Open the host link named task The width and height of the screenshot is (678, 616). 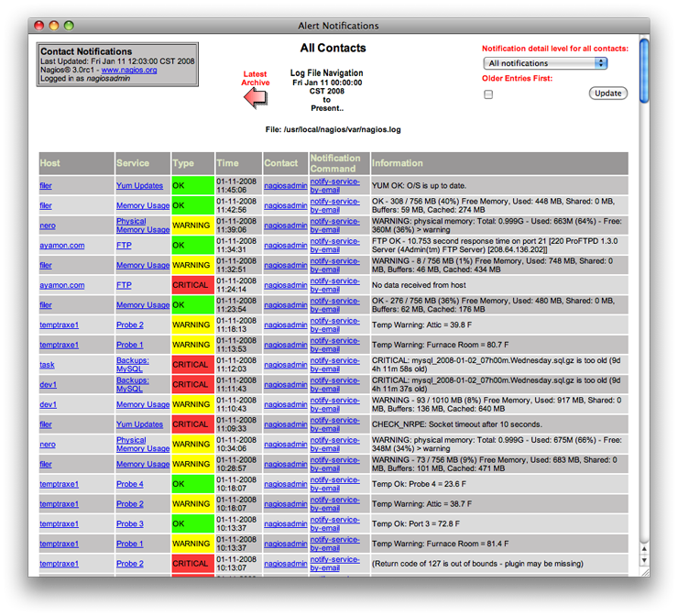click(x=47, y=365)
